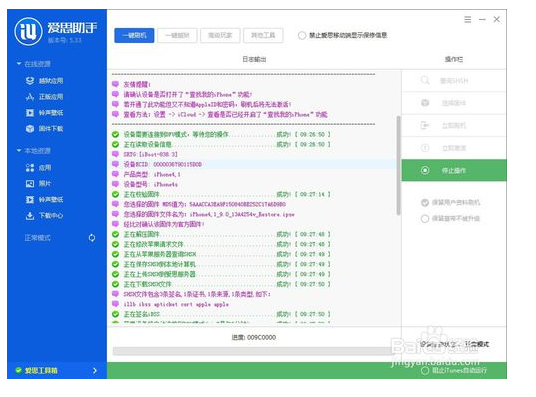This screenshot has height=397, width=536.
Task: Open 下载中心 (download center) in the sidebar
Action: click(44, 215)
